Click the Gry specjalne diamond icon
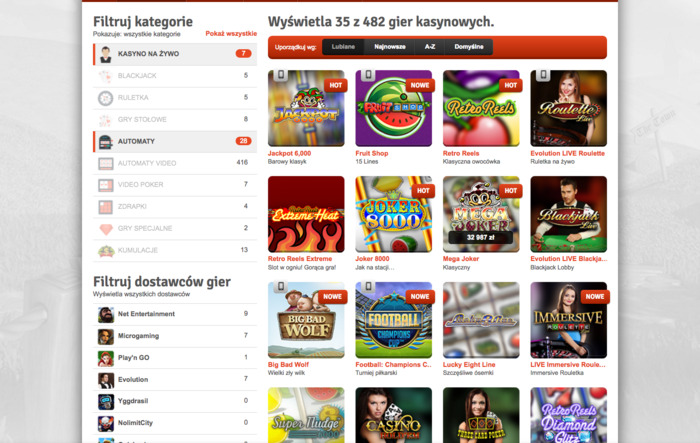700x443 pixels. tap(106, 229)
